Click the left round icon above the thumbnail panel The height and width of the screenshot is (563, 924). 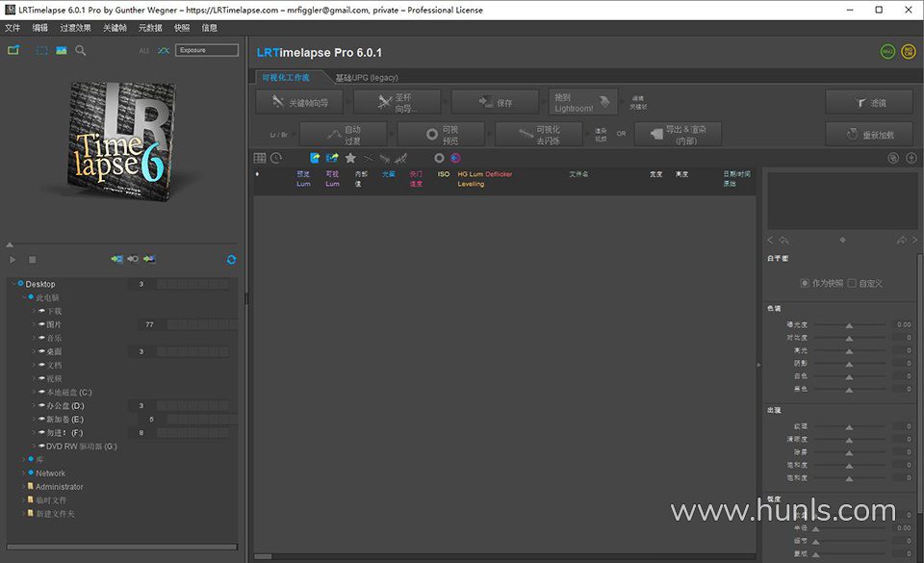coord(893,158)
